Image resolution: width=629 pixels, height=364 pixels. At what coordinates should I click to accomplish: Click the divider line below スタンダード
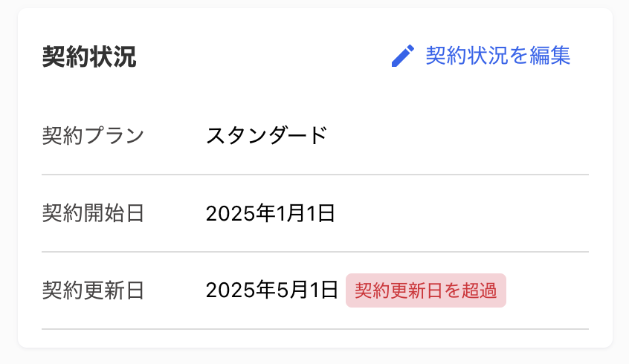click(315, 175)
